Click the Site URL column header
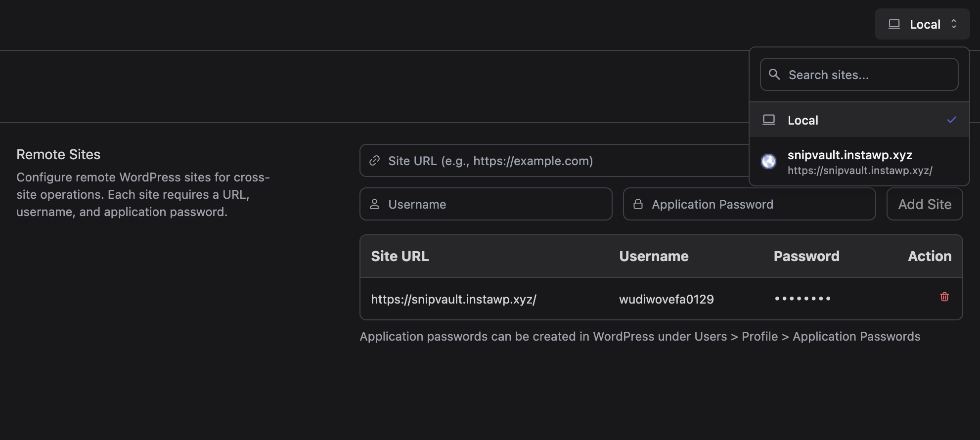Image resolution: width=980 pixels, height=440 pixels. pyautogui.click(x=400, y=256)
